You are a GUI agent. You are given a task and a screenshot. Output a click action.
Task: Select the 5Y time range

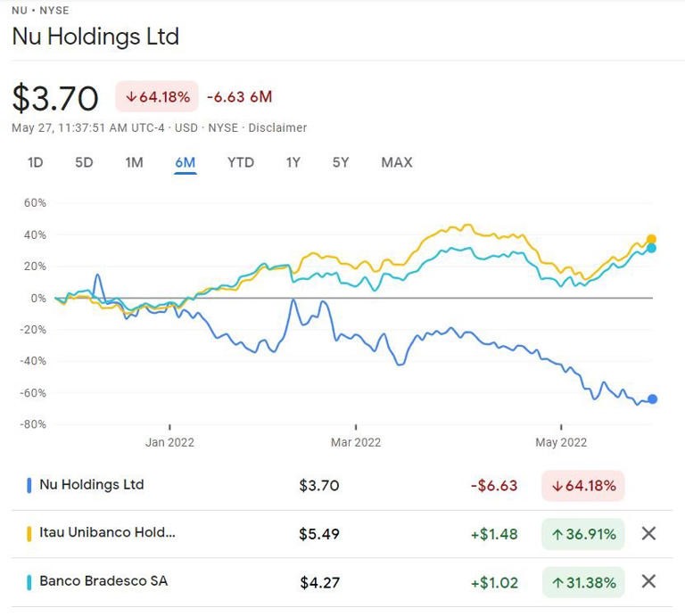coord(341,162)
